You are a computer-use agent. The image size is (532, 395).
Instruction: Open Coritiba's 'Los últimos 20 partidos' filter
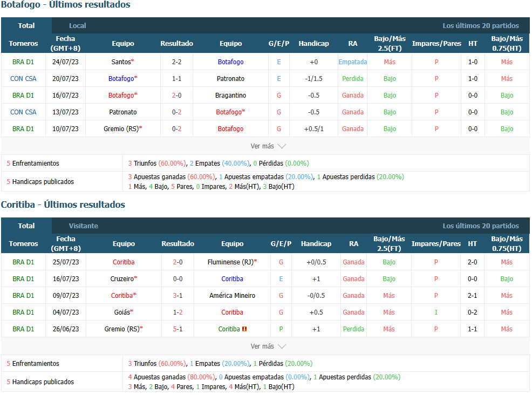480,226
